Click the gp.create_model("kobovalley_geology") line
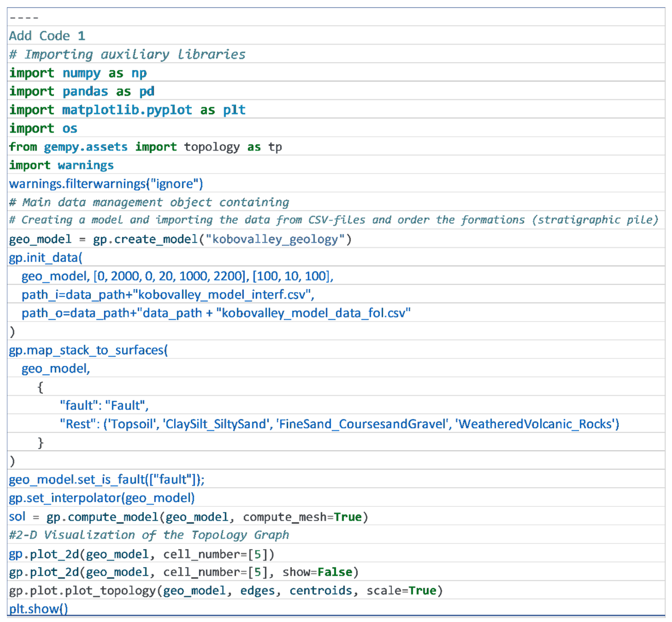The height and width of the screenshot is (622, 672). pos(180,239)
